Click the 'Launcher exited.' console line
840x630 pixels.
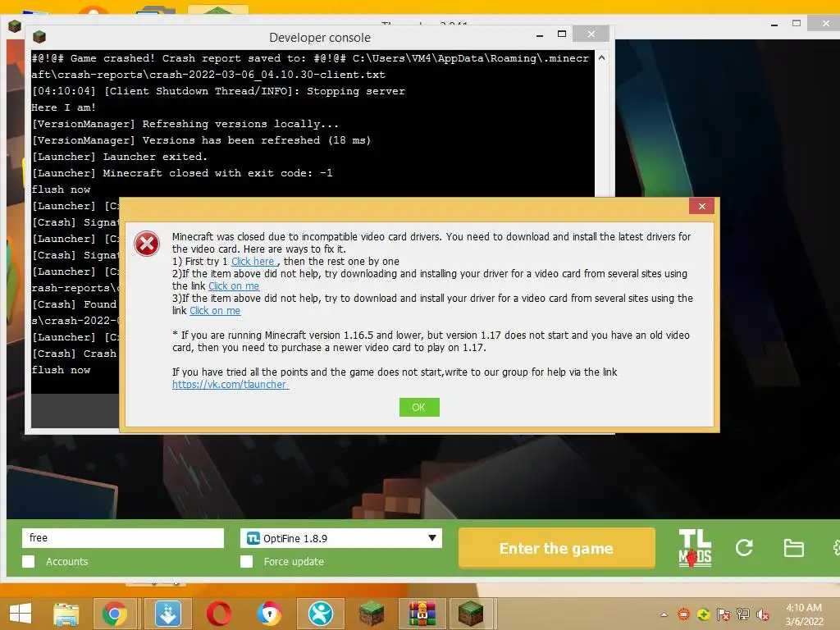119,157
